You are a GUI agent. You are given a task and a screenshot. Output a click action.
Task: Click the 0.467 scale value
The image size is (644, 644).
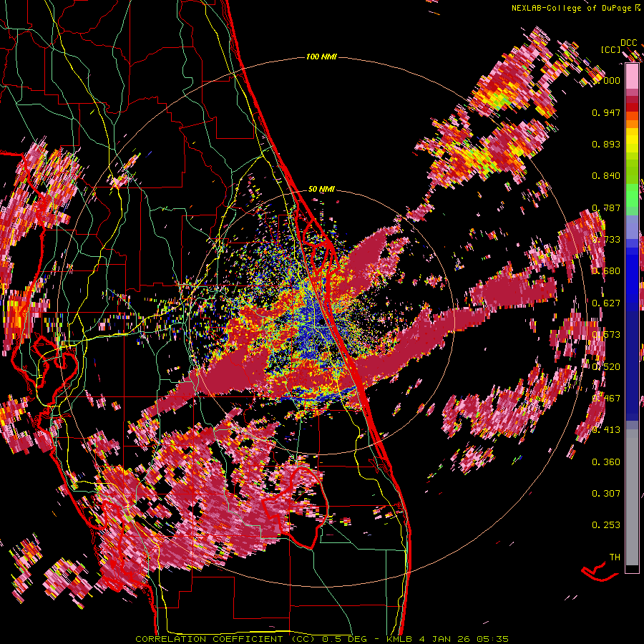click(x=606, y=399)
